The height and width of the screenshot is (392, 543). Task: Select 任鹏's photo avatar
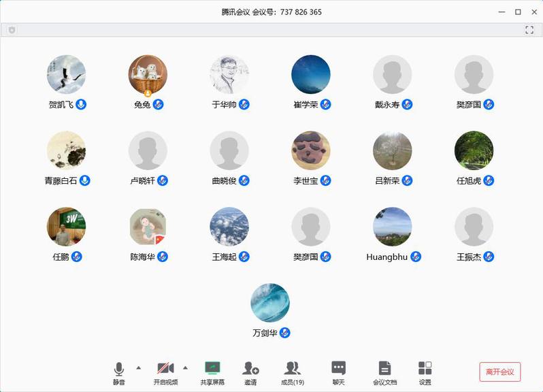point(66,227)
